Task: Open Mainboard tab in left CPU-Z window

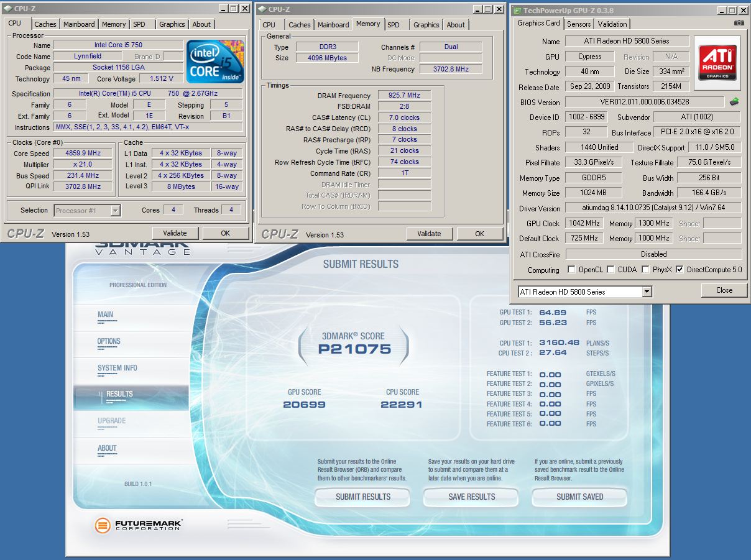Action: click(x=79, y=24)
